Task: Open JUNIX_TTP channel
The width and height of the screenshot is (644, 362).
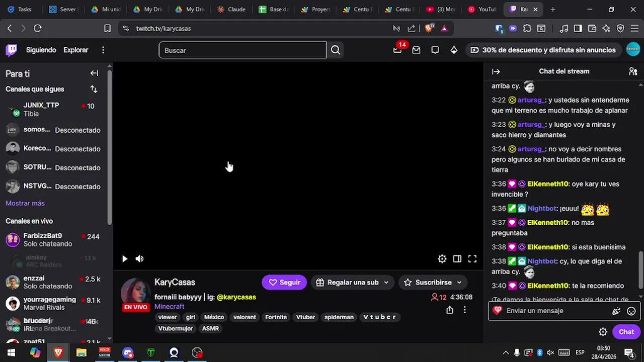Action: click(x=54, y=110)
